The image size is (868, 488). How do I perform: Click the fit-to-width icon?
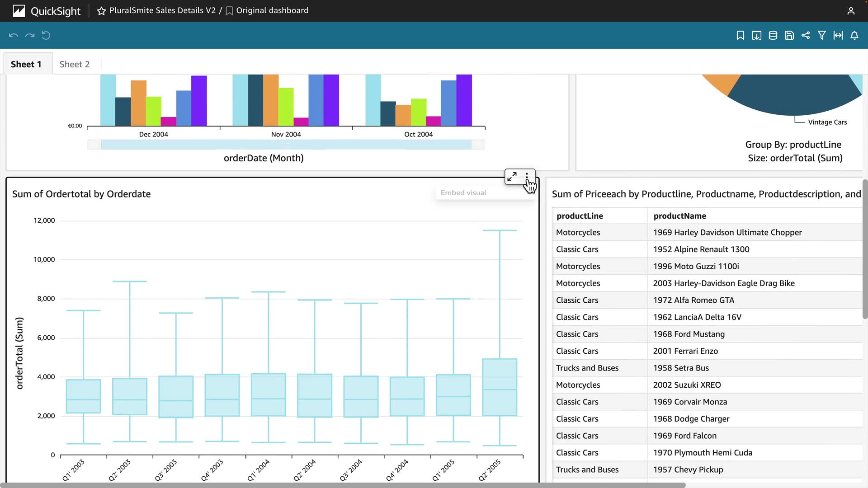(838, 35)
